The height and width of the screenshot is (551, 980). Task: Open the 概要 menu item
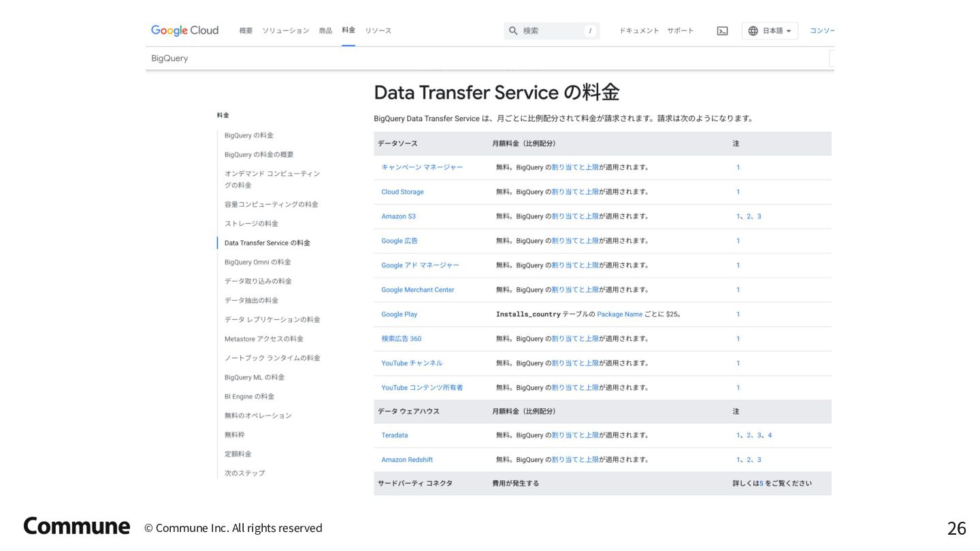(x=246, y=31)
